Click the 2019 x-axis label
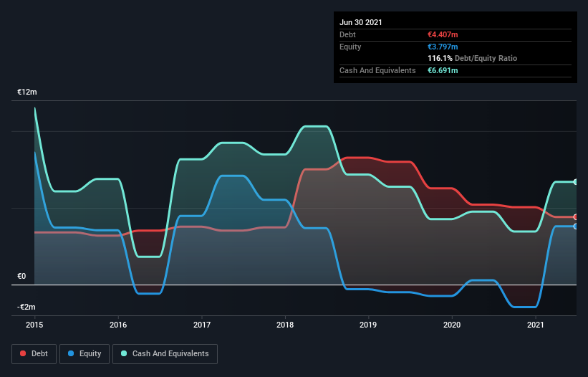 pyautogui.click(x=368, y=325)
